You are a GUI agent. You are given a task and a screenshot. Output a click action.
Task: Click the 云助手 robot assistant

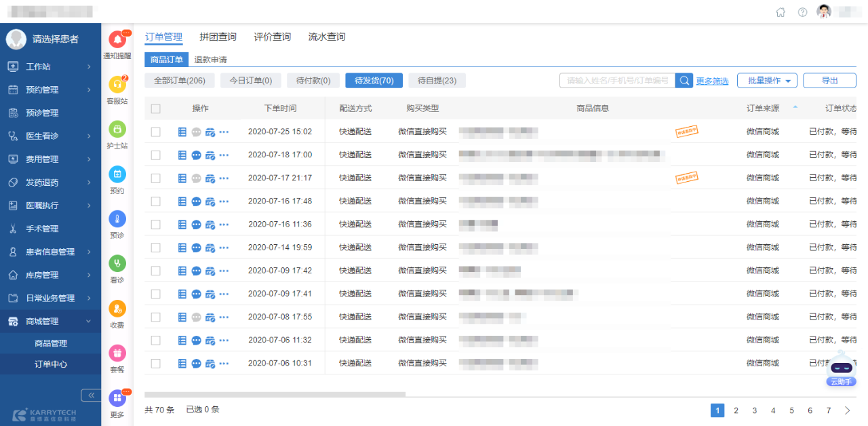tap(842, 368)
